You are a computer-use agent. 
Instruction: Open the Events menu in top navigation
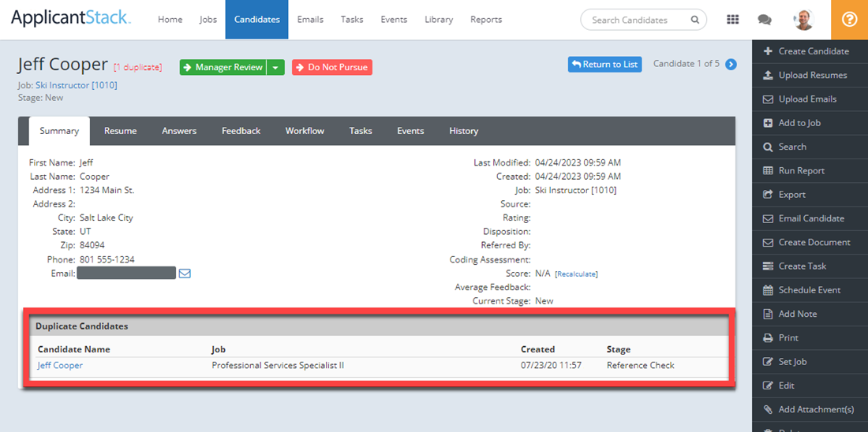(x=394, y=20)
